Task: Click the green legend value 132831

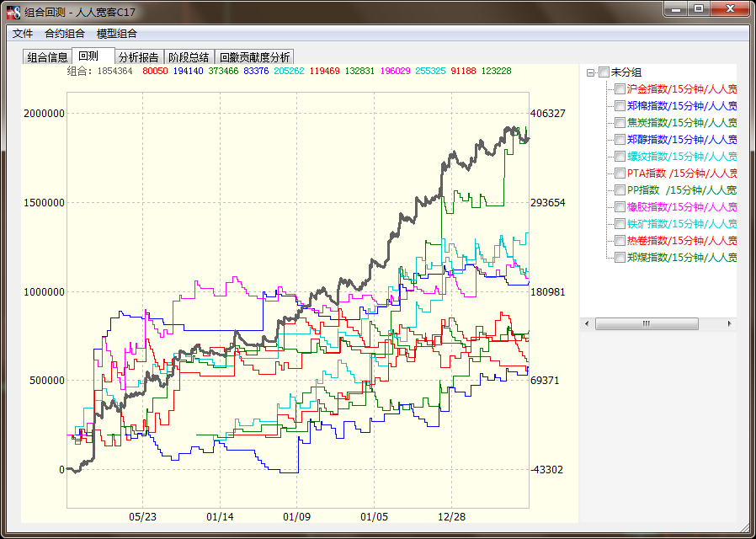Action: point(360,71)
